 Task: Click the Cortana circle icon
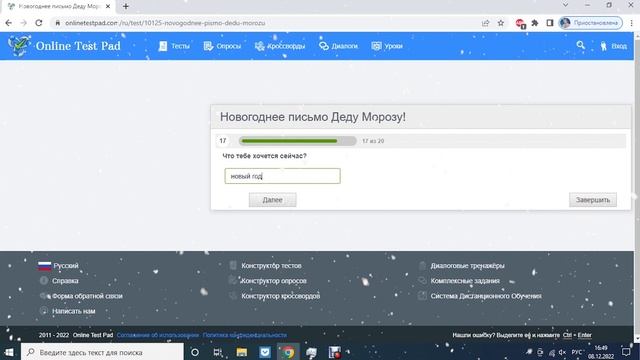click(x=195, y=352)
